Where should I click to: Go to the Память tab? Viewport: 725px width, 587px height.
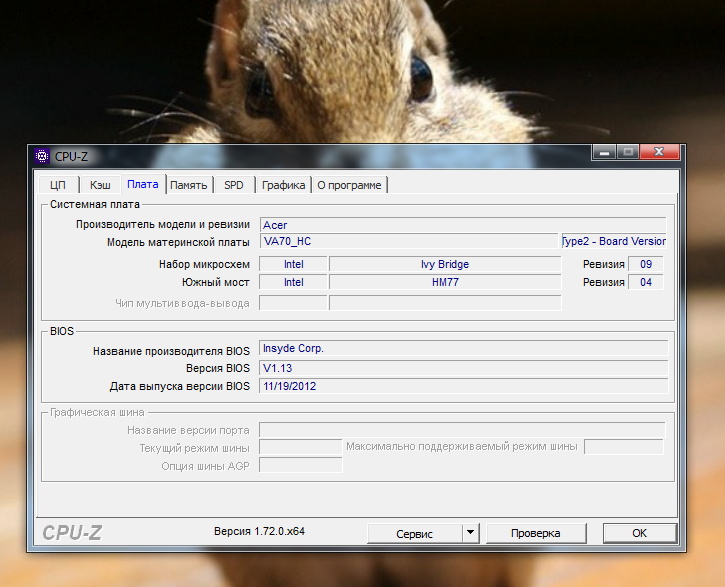click(x=189, y=185)
